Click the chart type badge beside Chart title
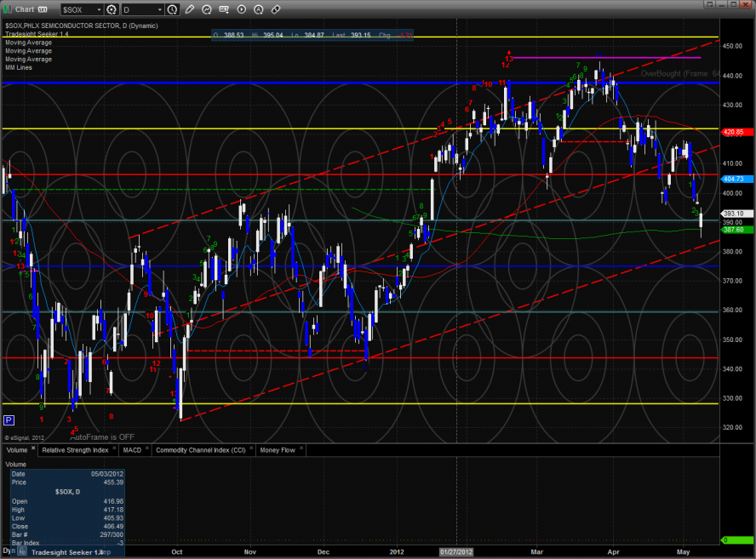The image size is (756, 559). point(43,9)
